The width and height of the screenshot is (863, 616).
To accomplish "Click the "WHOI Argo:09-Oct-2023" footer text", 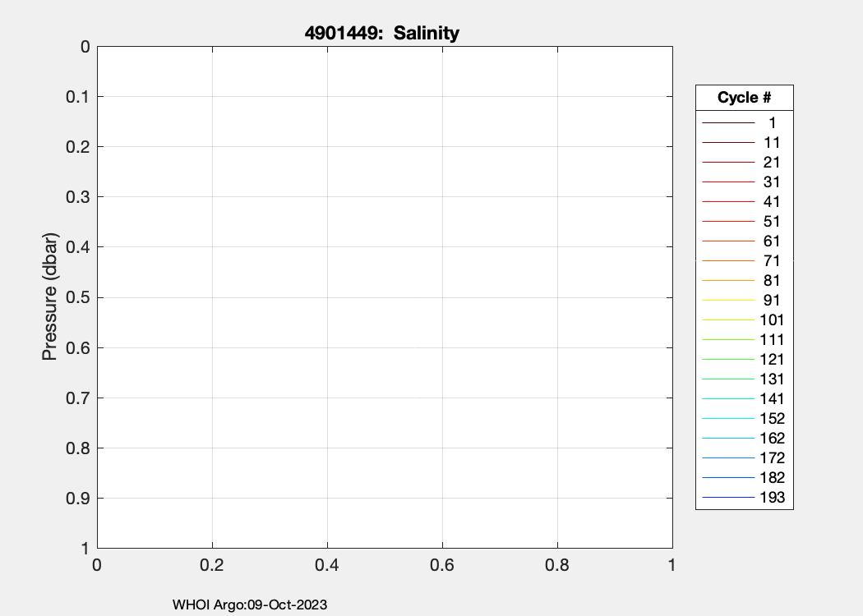I will 250,605.
